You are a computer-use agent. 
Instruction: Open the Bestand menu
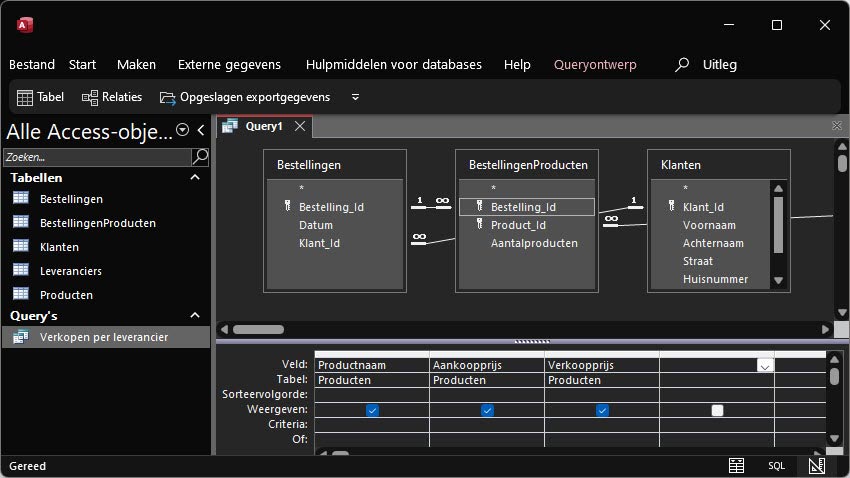pos(32,64)
